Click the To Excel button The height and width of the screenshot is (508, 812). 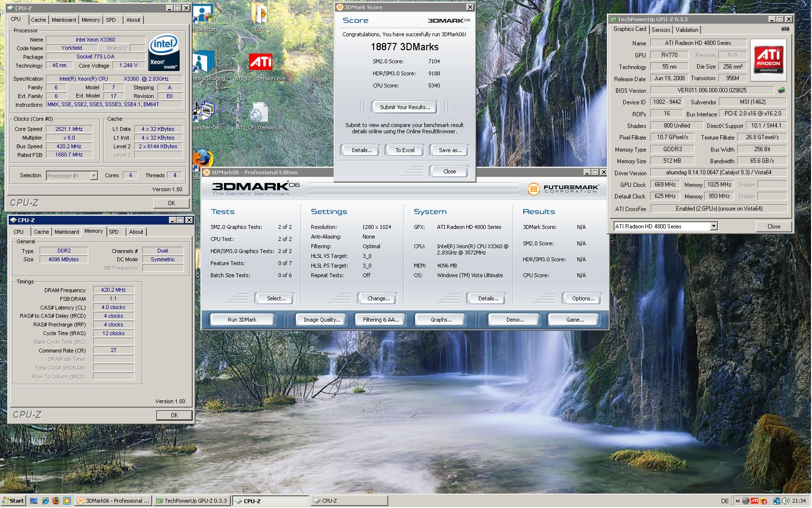pyautogui.click(x=405, y=150)
